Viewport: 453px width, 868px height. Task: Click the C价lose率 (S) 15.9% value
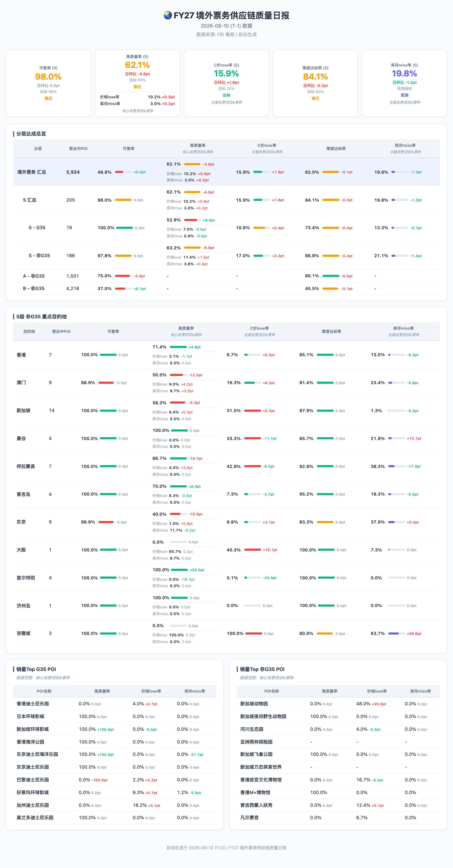tap(226, 74)
